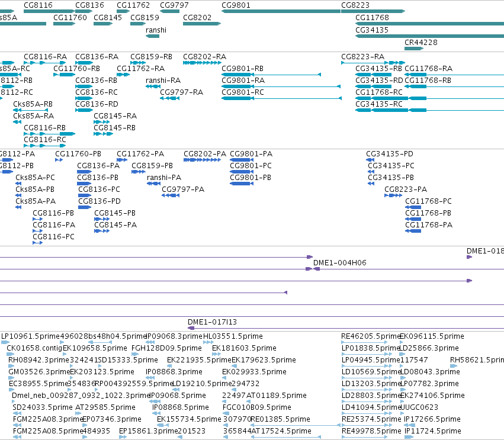504x440 pixels.
Task: Select the CG8136-RD transcript label
Action: tap(97, 104)
